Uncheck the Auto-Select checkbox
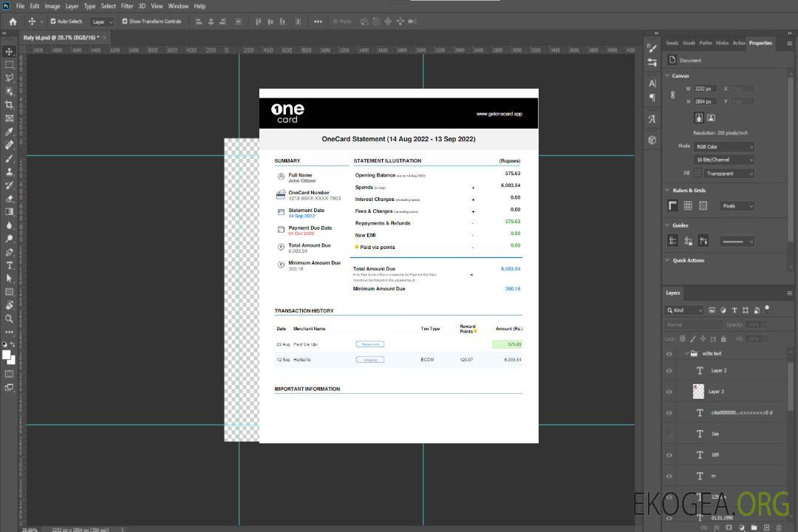Viewport: 798px width, 532px height. (52, 21)
